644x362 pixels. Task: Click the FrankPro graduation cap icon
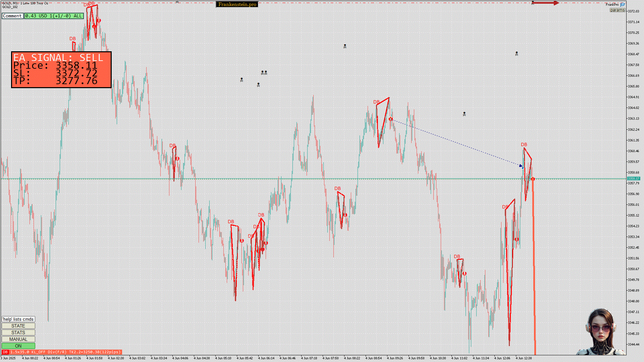(623, 4)
